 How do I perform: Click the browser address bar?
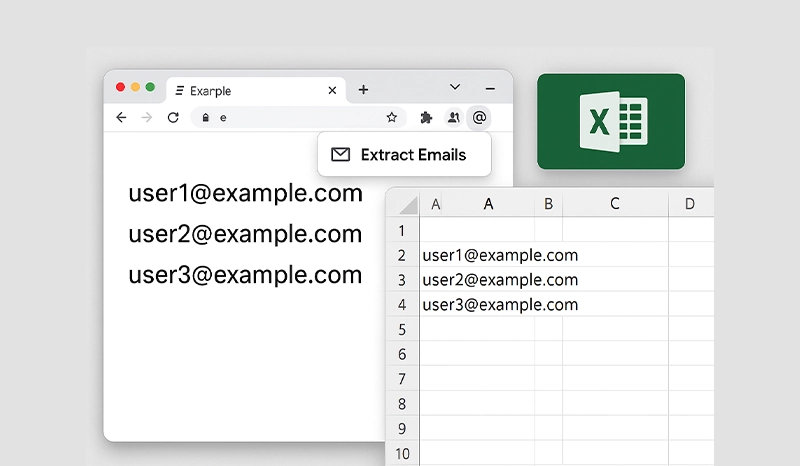[x=298, y=117]
